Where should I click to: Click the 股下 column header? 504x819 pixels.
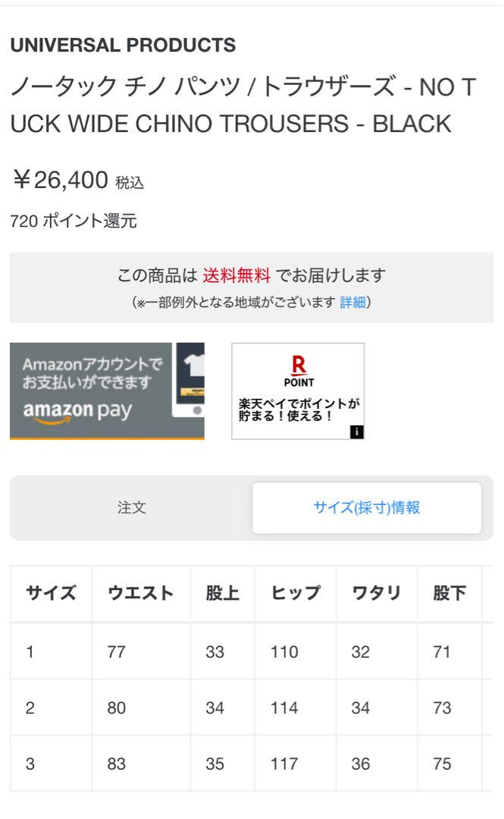coord(449,593)
